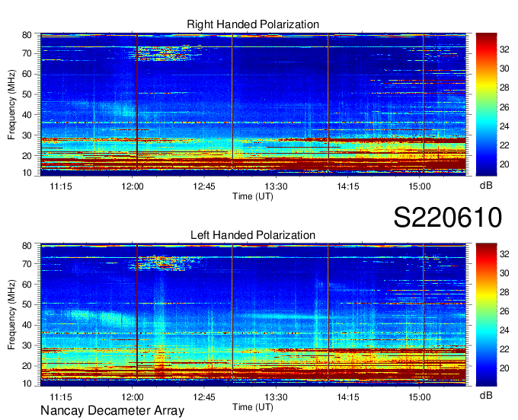Click the "dB" unit label of Right Handed colorbar
The width and height of the screenshot is (518, 420).
[x=486, y=186]
